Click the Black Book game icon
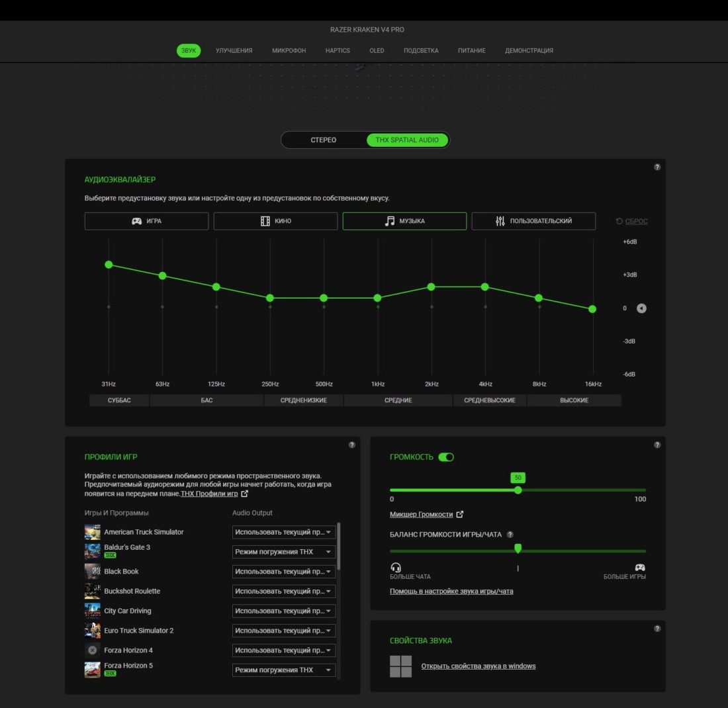The height and width of the screenshot is (708, 728). (93, 572)
